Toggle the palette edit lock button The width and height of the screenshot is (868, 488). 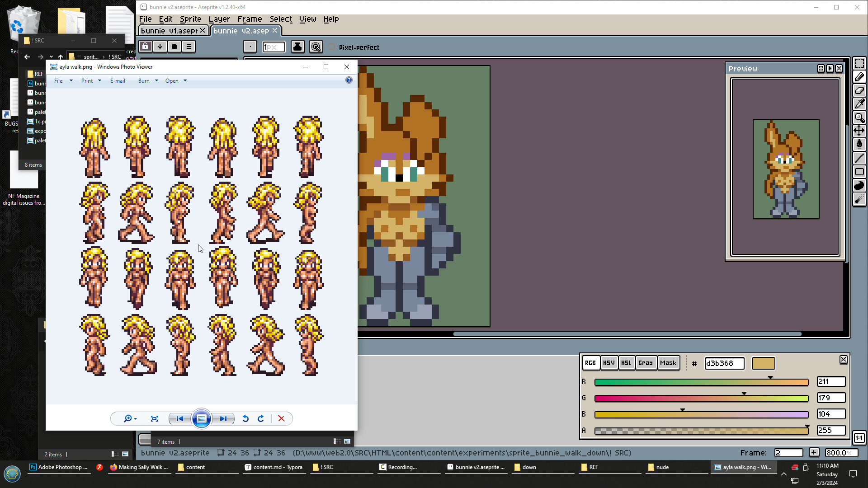[x=145, y=47]
